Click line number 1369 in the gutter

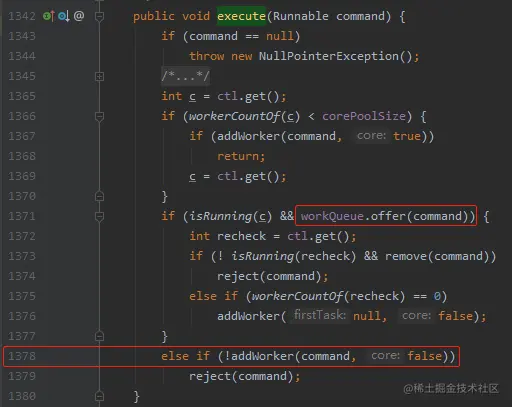click(x=22, y=176)
